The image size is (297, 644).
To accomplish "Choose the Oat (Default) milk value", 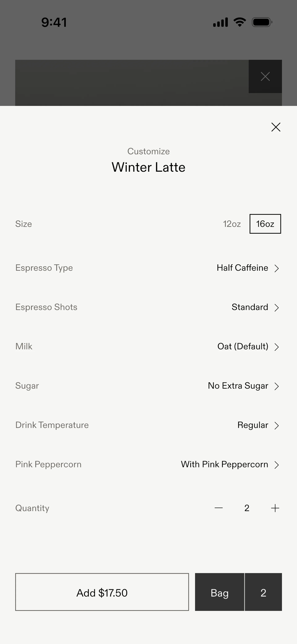I will (x=243, y=346).
